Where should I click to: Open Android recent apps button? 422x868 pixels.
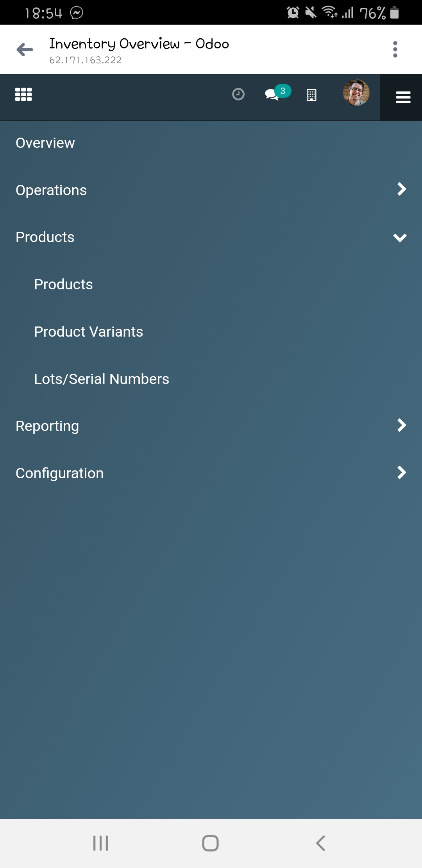pos(100,843)
